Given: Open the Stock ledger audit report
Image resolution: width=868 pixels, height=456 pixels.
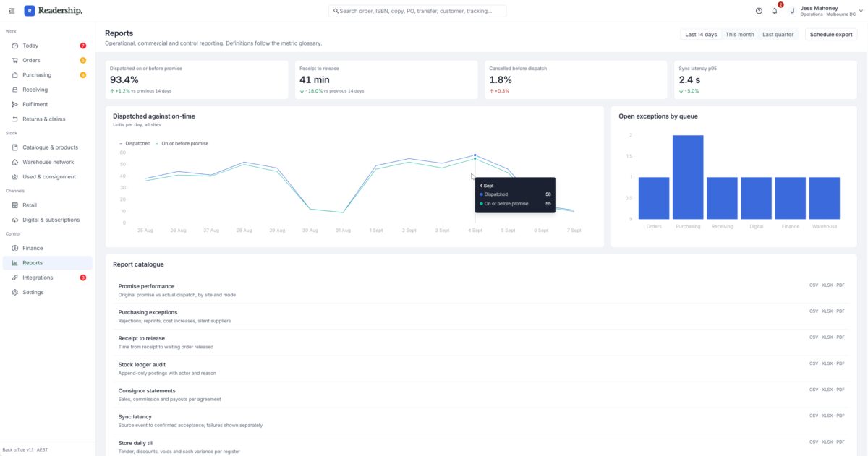Looking at the screenshot, I should point(481,369).
